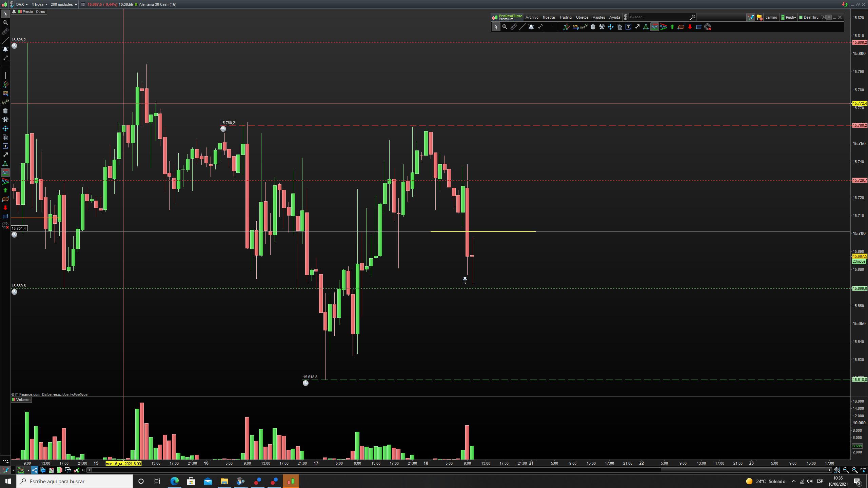Select the text annotation tool in floating toolbar
868x488 pixels.
[x=628, y=27]
